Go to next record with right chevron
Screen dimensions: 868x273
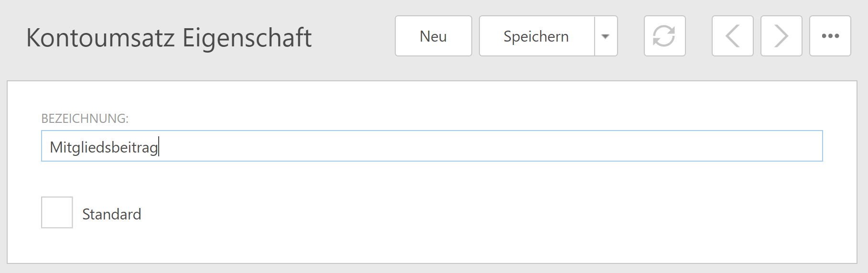point(781,36)
